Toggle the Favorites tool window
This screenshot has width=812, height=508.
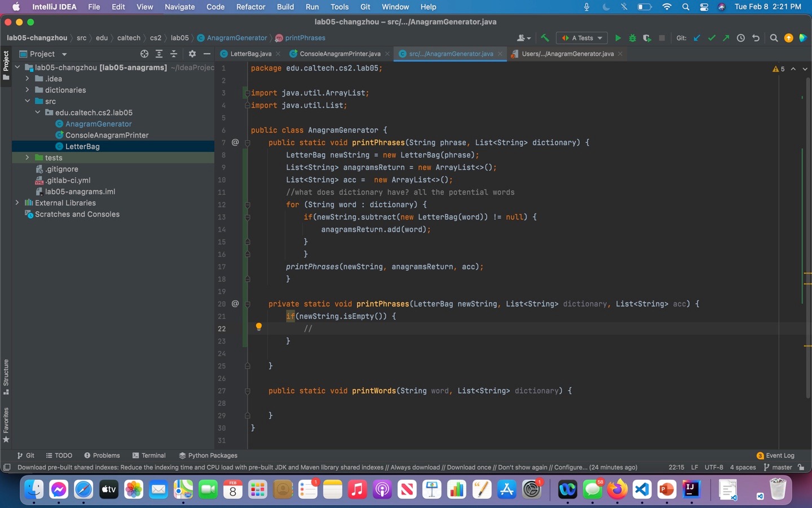point(6,424)
